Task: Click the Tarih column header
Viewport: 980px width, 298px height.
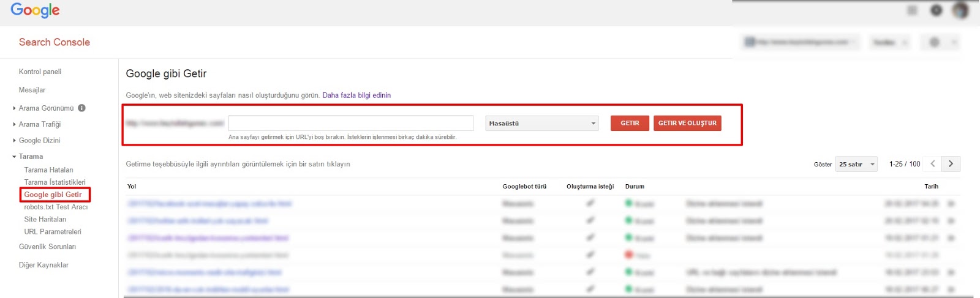Action: (x=931, y=187)
